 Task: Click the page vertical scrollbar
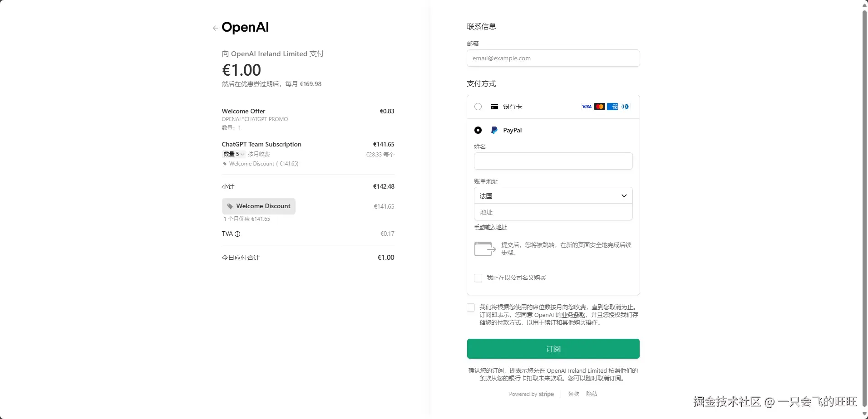pos(864,209)
